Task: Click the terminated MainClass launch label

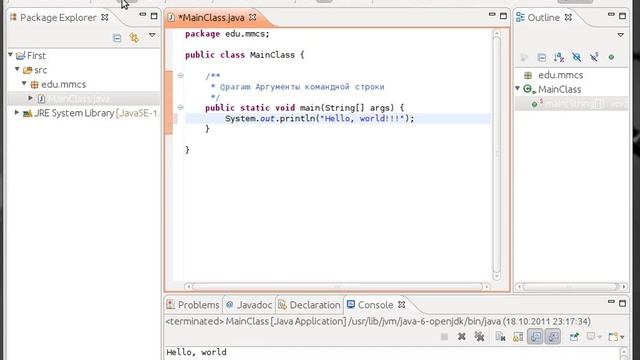Action: click(x=378, y=322)
